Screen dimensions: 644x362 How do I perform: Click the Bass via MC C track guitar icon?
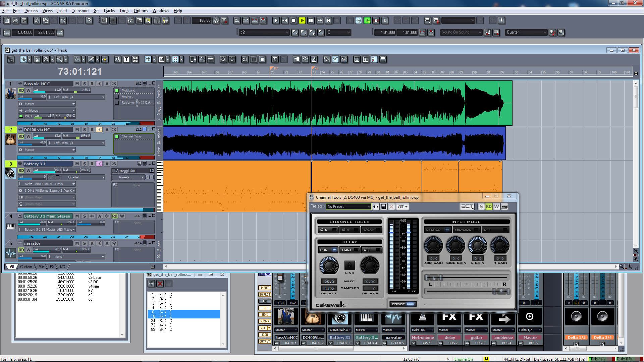click(11, 93)
